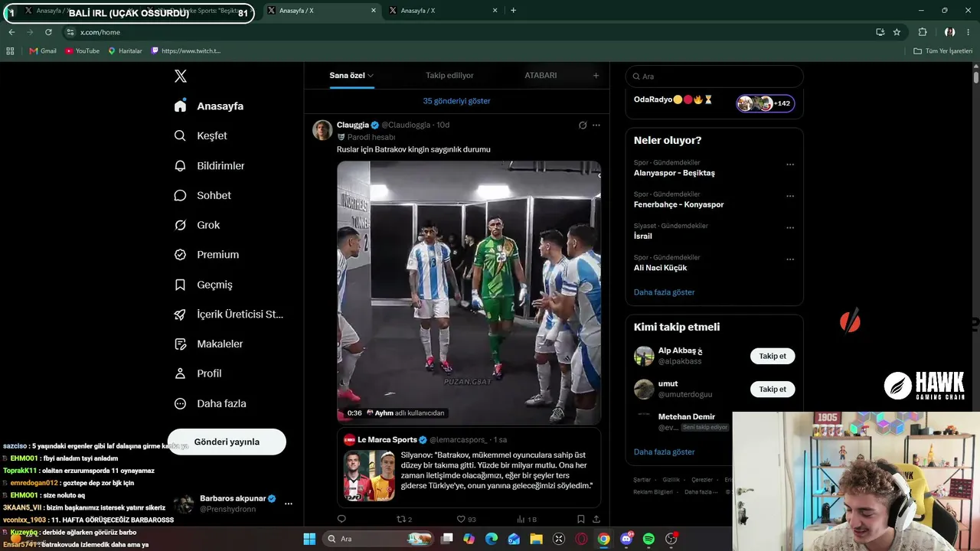
Task: Open the YouTube bookmark
Action: [x=82, y=51]
